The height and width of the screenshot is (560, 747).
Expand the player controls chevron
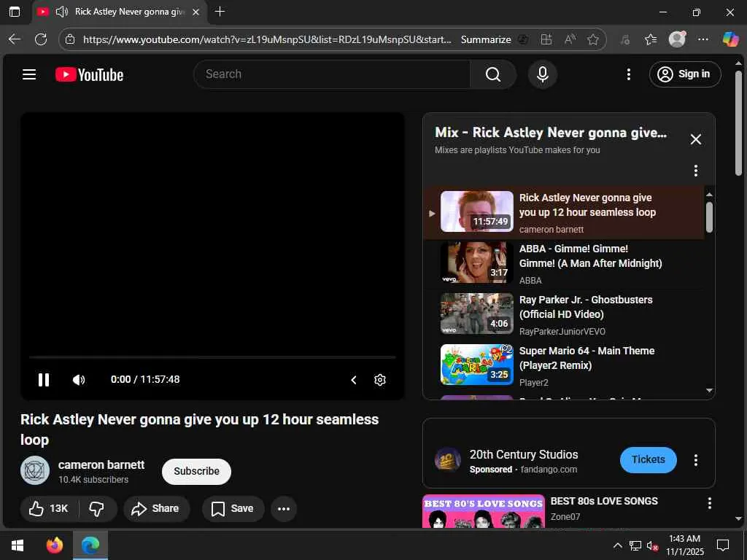coord(354,379)
